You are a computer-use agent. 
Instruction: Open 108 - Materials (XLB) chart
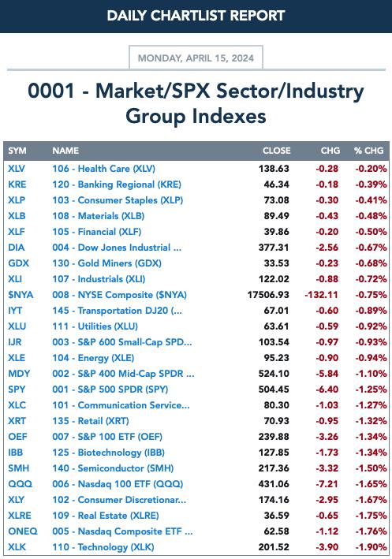(x=98, y=216)
